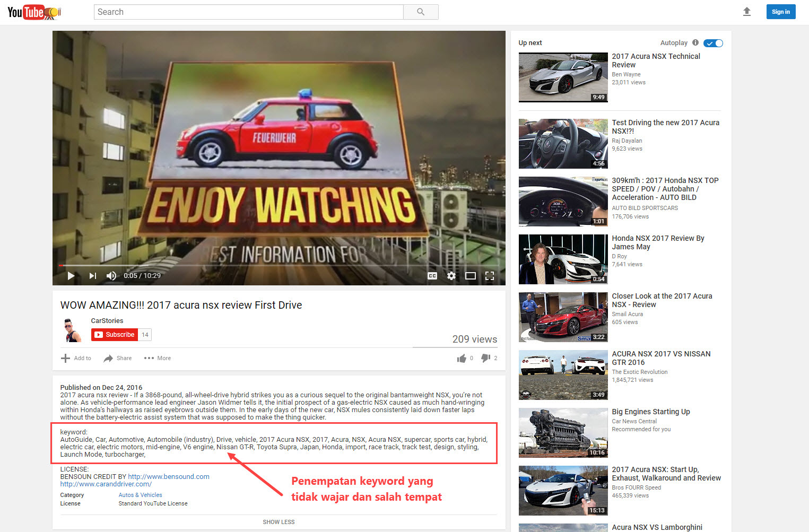Click D Roy channel name
The width and height of the screenshot is (809, 532).
pos(619,256)
